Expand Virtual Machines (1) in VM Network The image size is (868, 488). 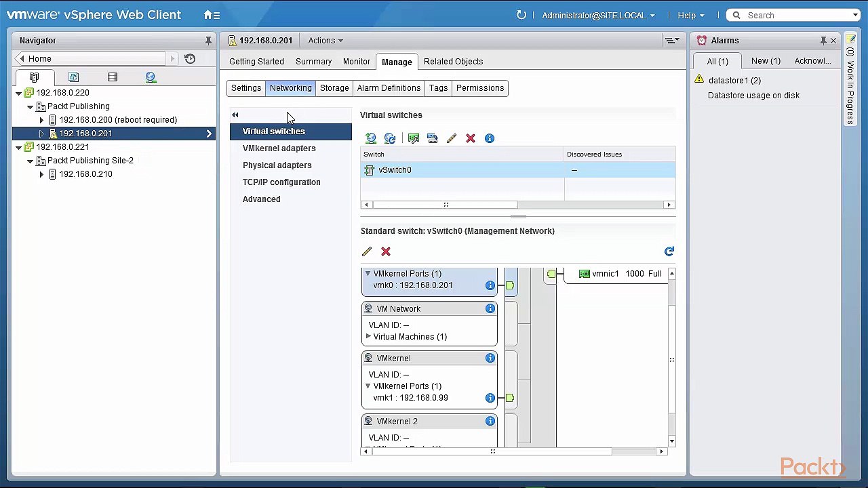(x=368, y=336)
